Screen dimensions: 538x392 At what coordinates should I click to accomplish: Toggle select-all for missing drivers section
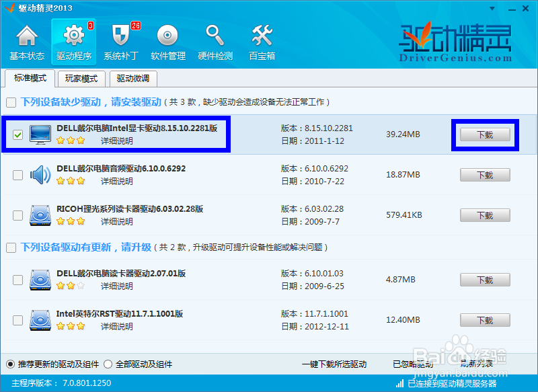pos(11,102)
